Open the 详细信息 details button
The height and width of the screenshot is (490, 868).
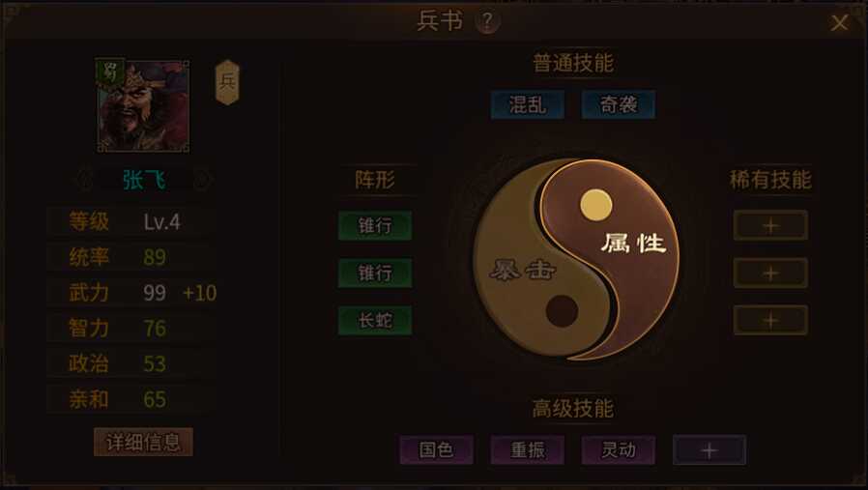[x=143, y=442]
